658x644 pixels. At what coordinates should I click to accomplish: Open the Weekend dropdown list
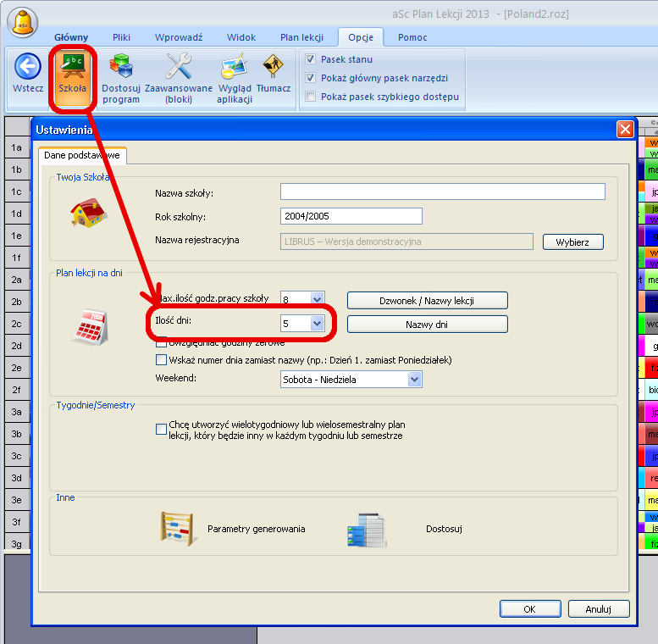coord(414,380)
